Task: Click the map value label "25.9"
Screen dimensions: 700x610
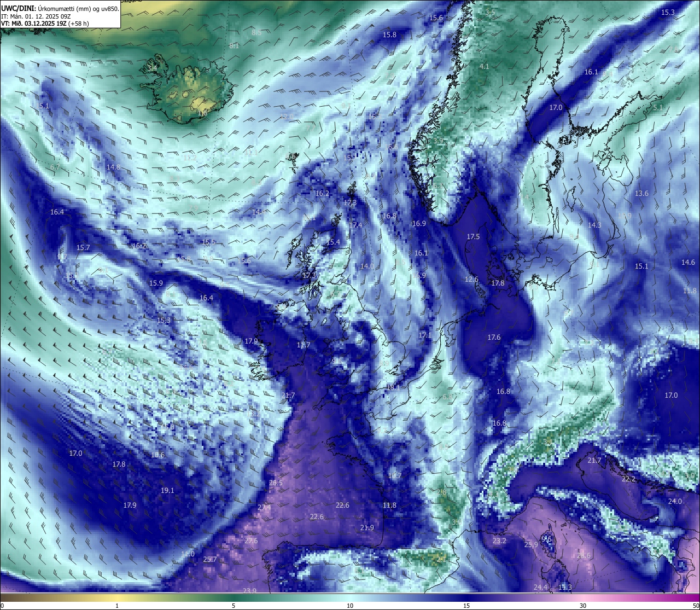Action: (531, 544)
